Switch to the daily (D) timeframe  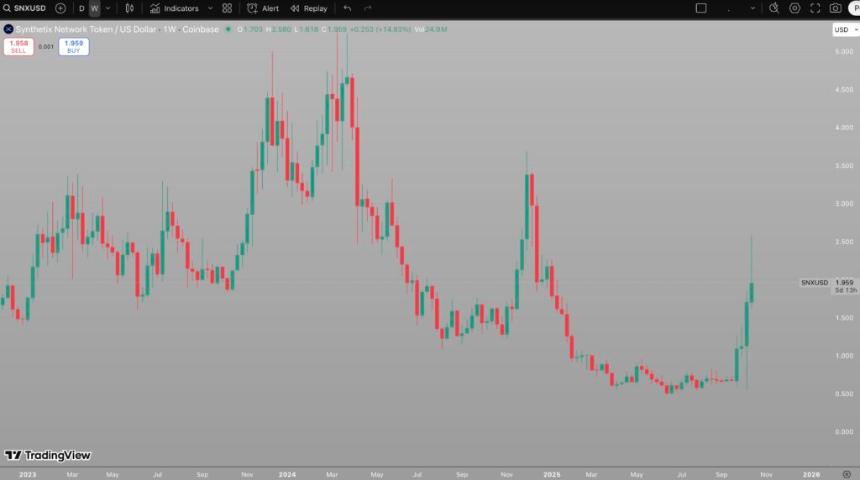tap(82, 8)
